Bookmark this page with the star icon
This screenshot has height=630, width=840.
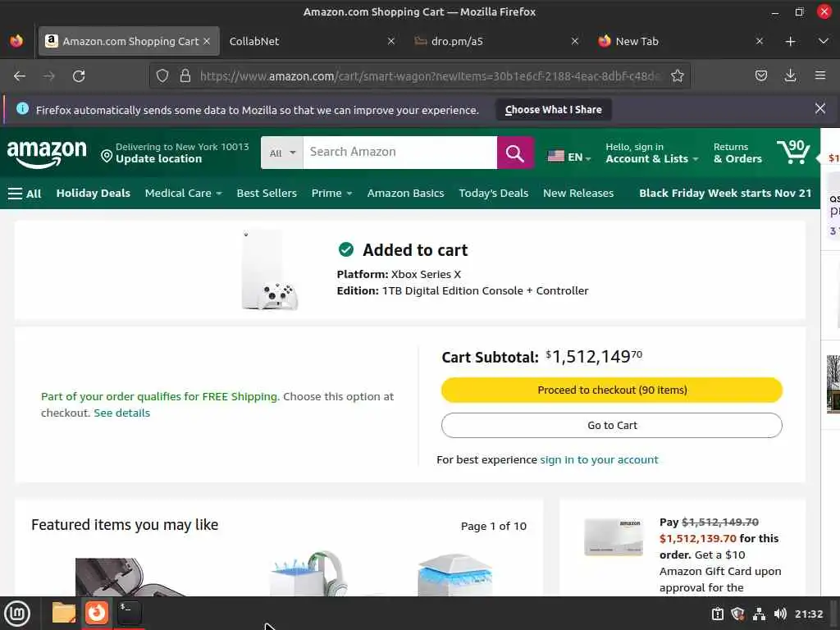pos(677,76)
